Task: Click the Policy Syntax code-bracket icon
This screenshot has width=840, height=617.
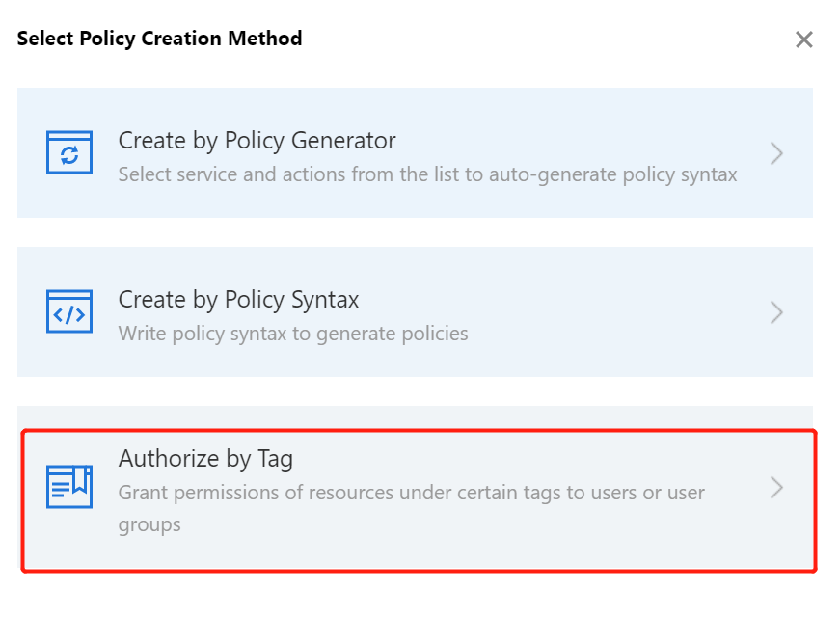Action: pos(69,312)
